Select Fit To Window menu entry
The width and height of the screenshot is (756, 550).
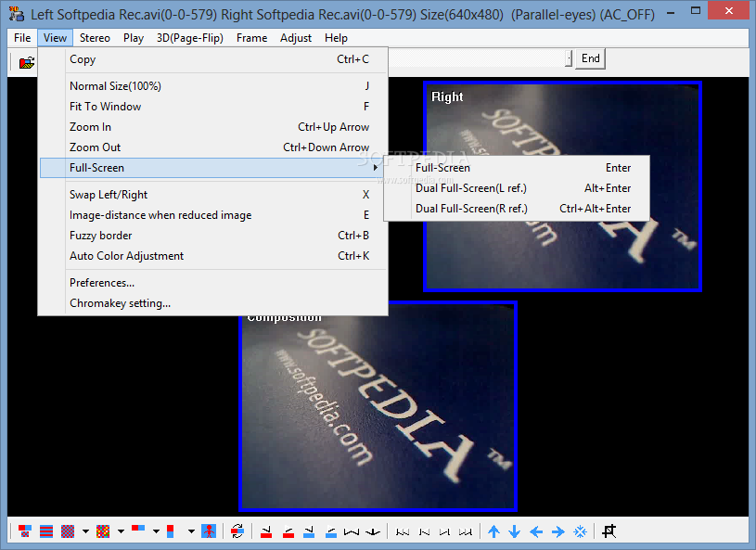click(x=213, y=107)
